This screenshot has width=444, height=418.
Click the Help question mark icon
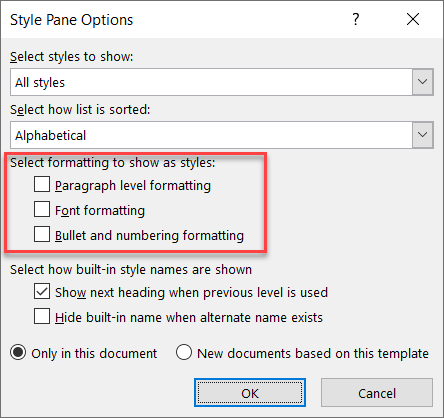coord(356,19)
